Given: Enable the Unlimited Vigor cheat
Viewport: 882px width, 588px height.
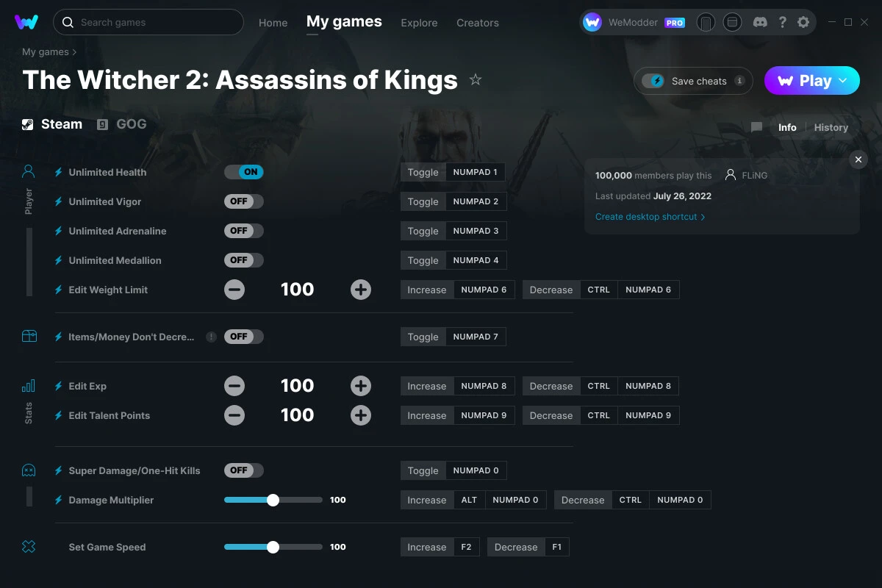Looking at the screenshot, I should point(243,201).
